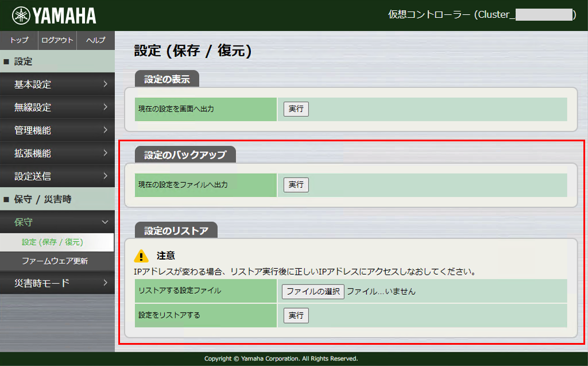588x366 pixels.
Task: Expand the 無線設定 menu chevron
Action: click(x=105, y=107)
